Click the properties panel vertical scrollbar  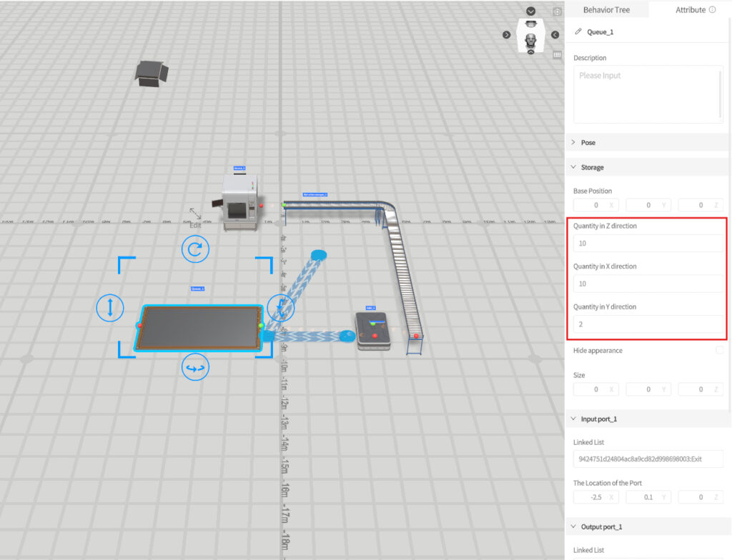tap(730, 215)
